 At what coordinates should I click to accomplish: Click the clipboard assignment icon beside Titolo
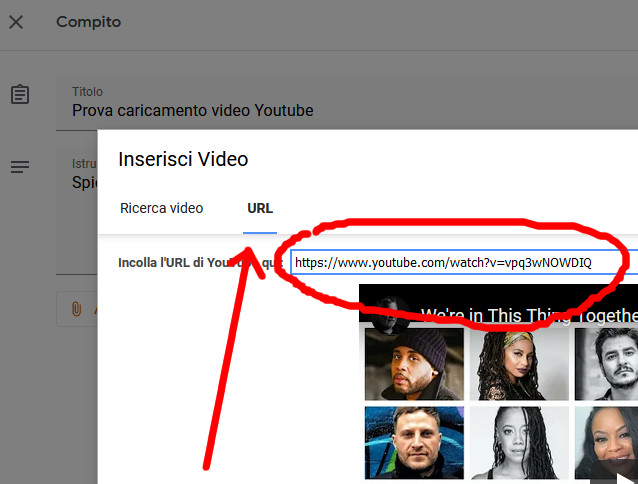point(20,94)
